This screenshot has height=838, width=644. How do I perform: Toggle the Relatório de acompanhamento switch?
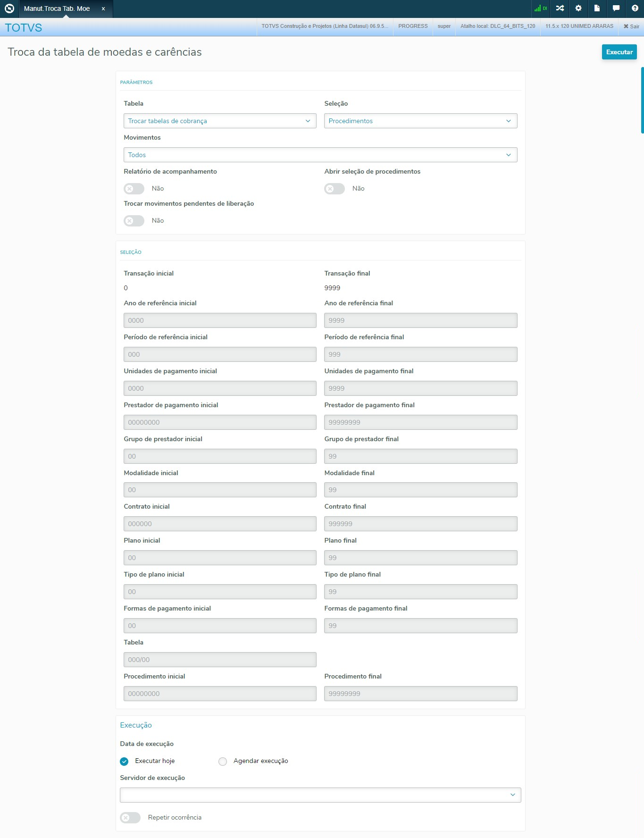(134, 189)
